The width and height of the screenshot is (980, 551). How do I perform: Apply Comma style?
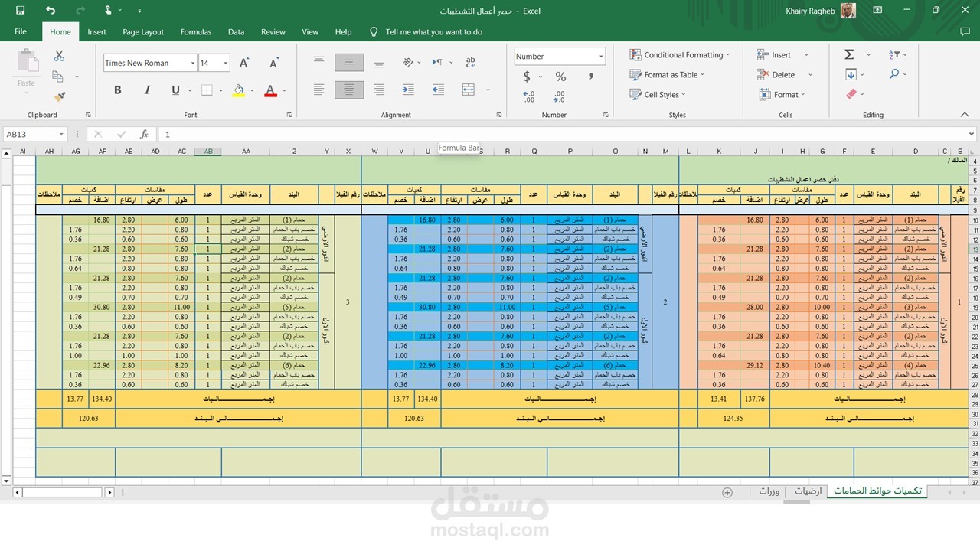click(590, 77)
